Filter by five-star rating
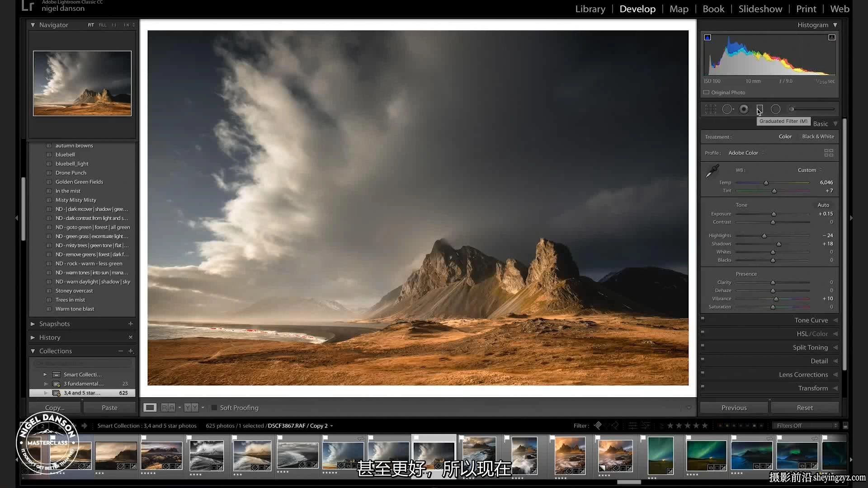 705,426
